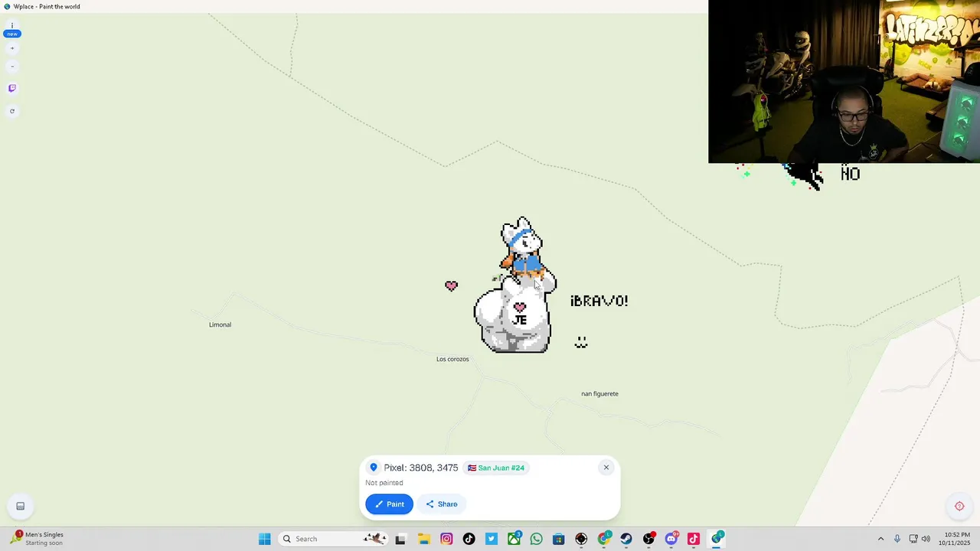Click the Share button
Screen dimensions: 980x551
(442, 504)
